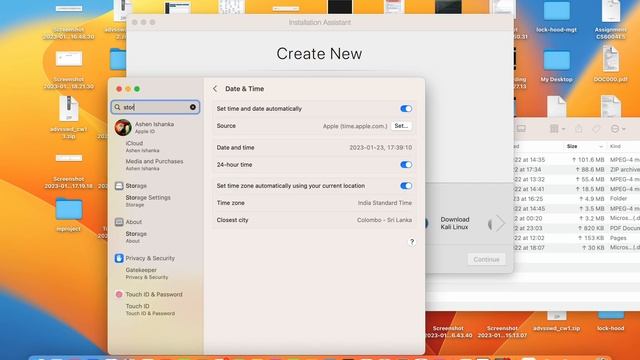This screenshot has width=640, height=360.
Task: Select the Assignment CS6004ES desktop file
Action: (x=611, y=20)
